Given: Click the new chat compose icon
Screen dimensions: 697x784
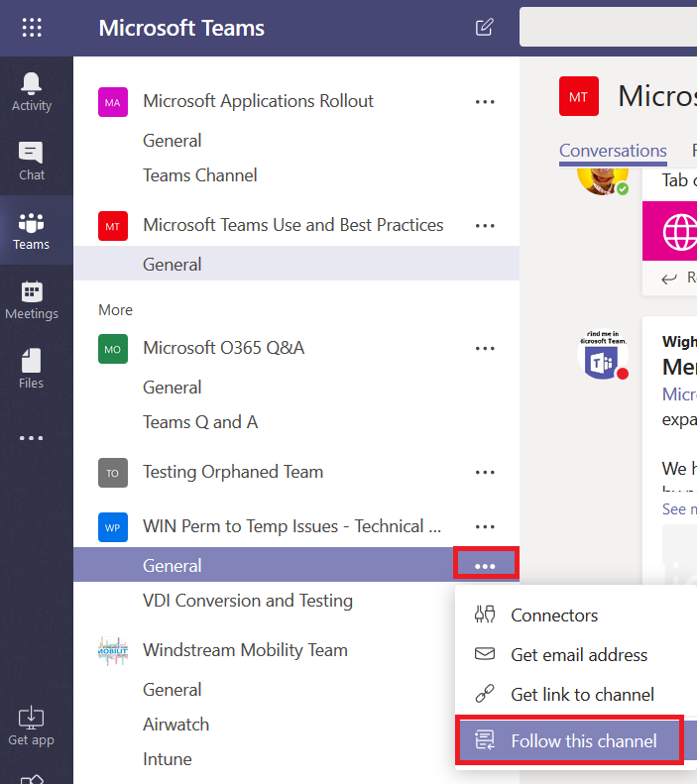Looking at the screenshot, I should pyautogui.click(x=485, y=28).
